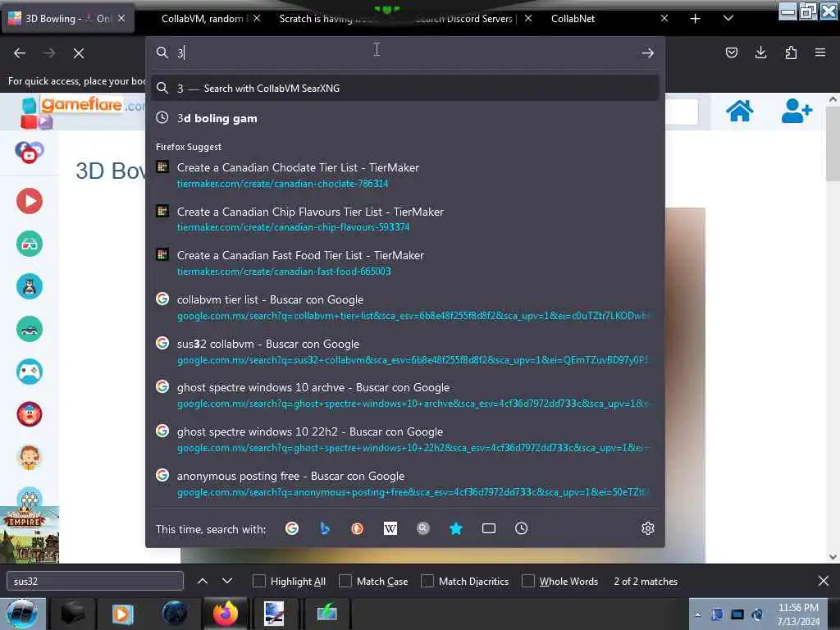Click the add user sign-up icon
The image size is (840, 630).
797,111
